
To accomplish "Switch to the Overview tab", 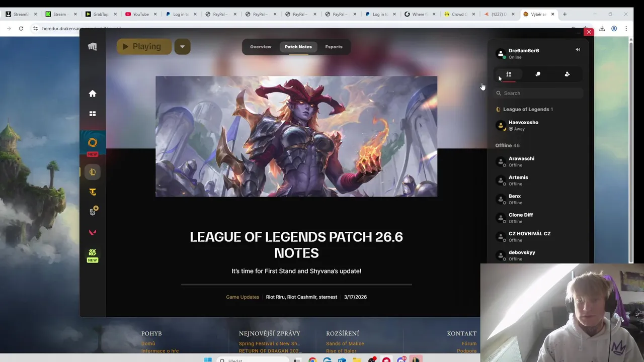I will pos(261,47).
